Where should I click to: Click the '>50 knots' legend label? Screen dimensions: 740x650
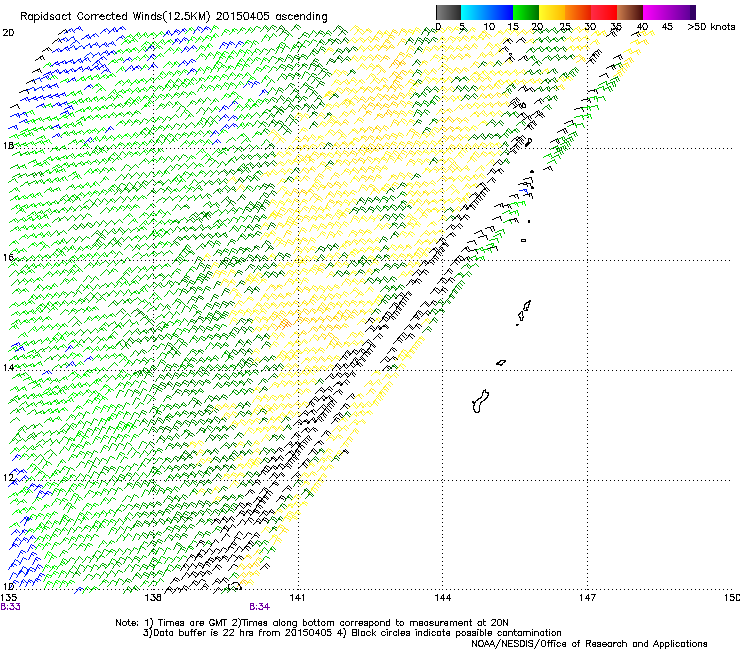(x=711, y=27)
